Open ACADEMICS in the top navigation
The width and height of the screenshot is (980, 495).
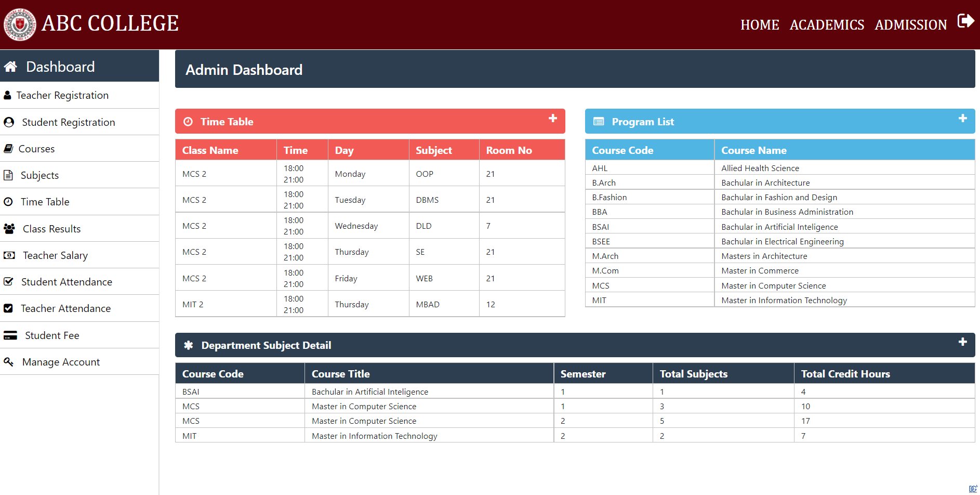[x=827, y=25]
